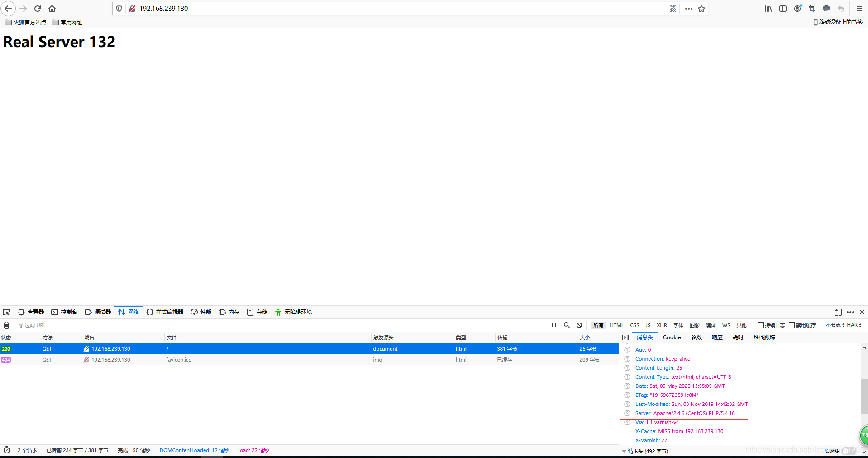Open the 样式编辑器 style editor tab
The width and height of the screenshot is (868, 458).
[165, 312]
